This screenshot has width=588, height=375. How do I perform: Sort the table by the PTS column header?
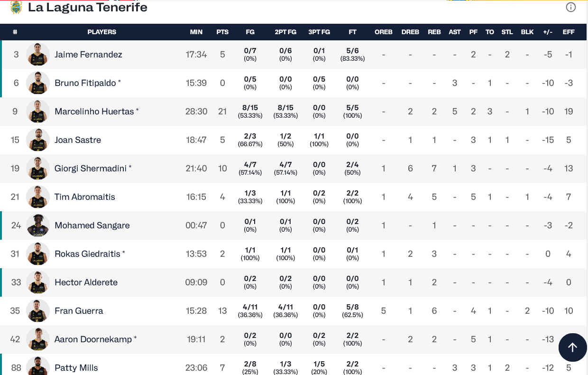pos(222,32)
